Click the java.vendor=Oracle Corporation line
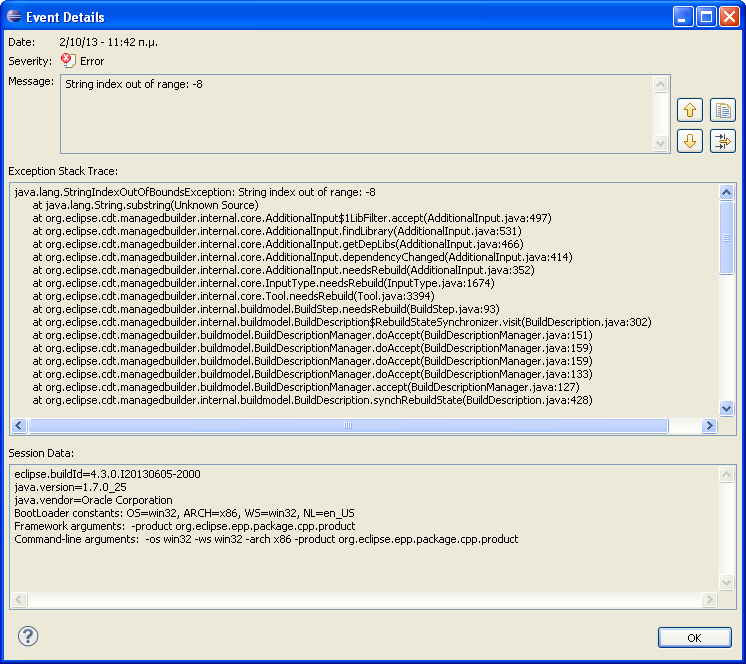746x664 pixels. pyautogui.click(x=93, y=500)
